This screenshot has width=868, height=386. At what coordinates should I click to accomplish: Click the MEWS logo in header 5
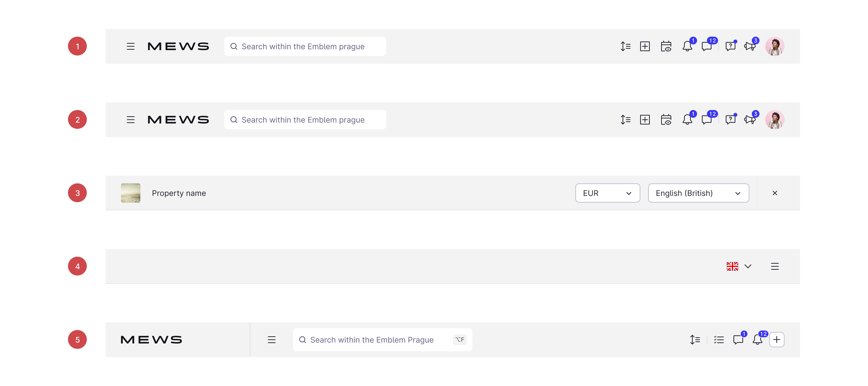151,339
